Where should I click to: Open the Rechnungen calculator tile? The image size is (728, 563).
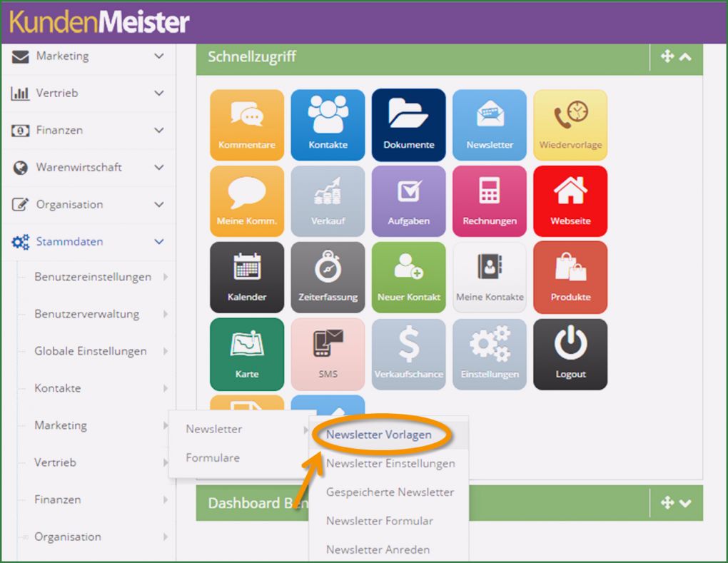coord(489,201)
